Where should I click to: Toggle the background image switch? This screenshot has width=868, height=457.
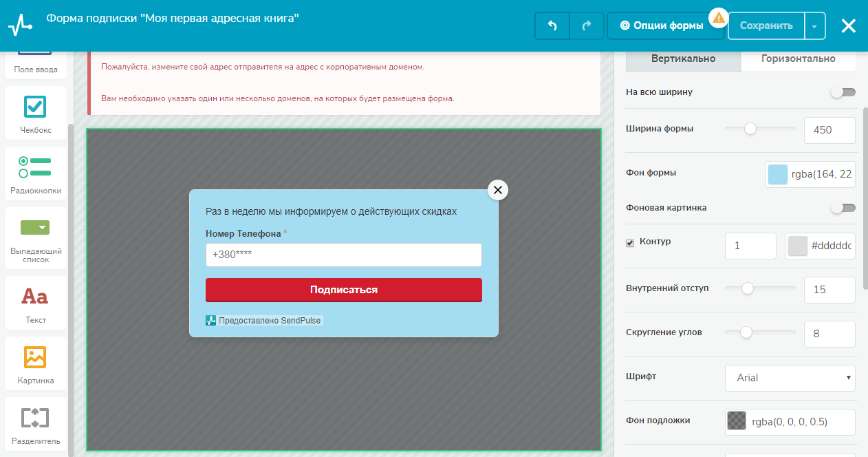pos(843,208)
